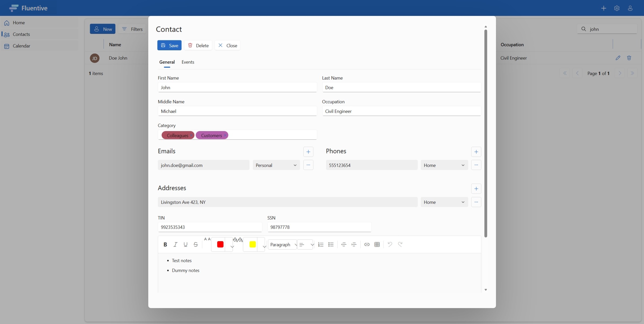Toggle strikethrough formatting
Viewport: 644px width, 324px height.
pos(195,244)
